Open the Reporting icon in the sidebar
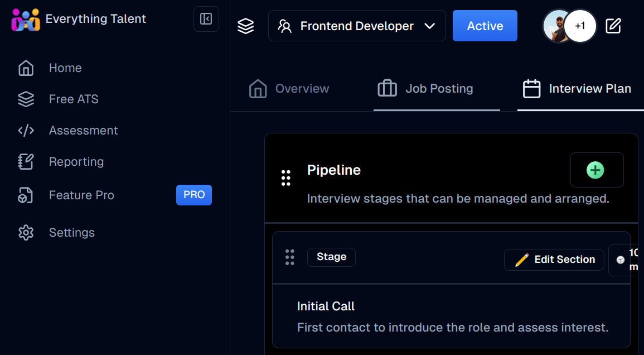644x355 pixels. [26, 161]
